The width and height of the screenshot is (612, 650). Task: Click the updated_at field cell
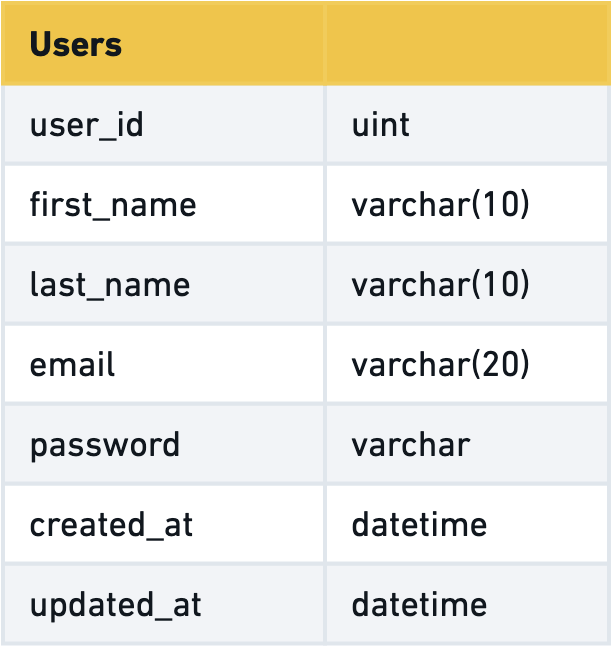click(116, 605)
